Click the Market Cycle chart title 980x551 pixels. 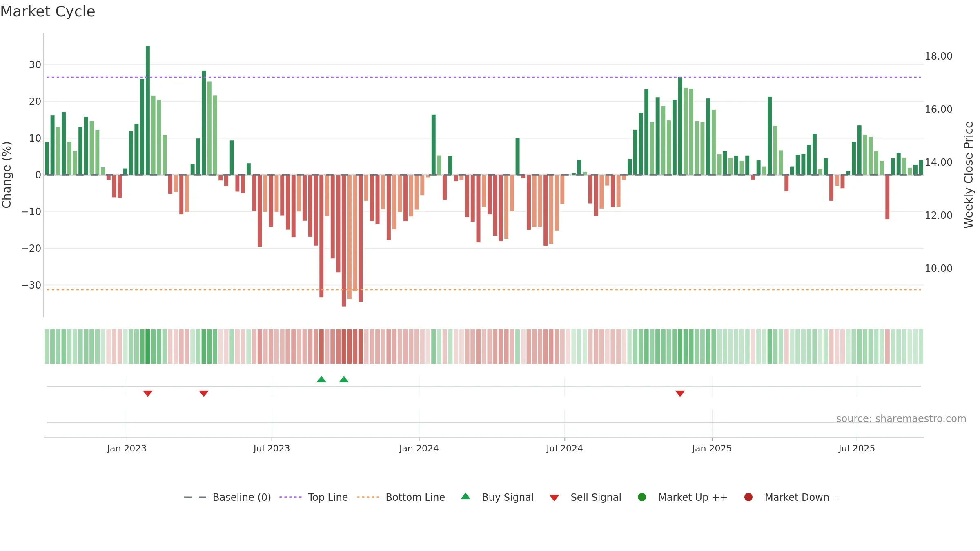pyautogui.click(x=48, y=11)
